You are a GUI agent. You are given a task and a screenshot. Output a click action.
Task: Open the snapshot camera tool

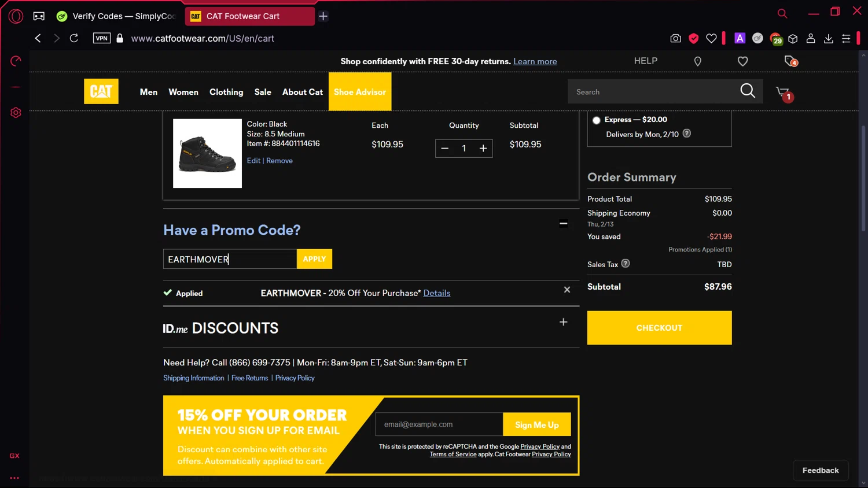[x=675, y=38]
